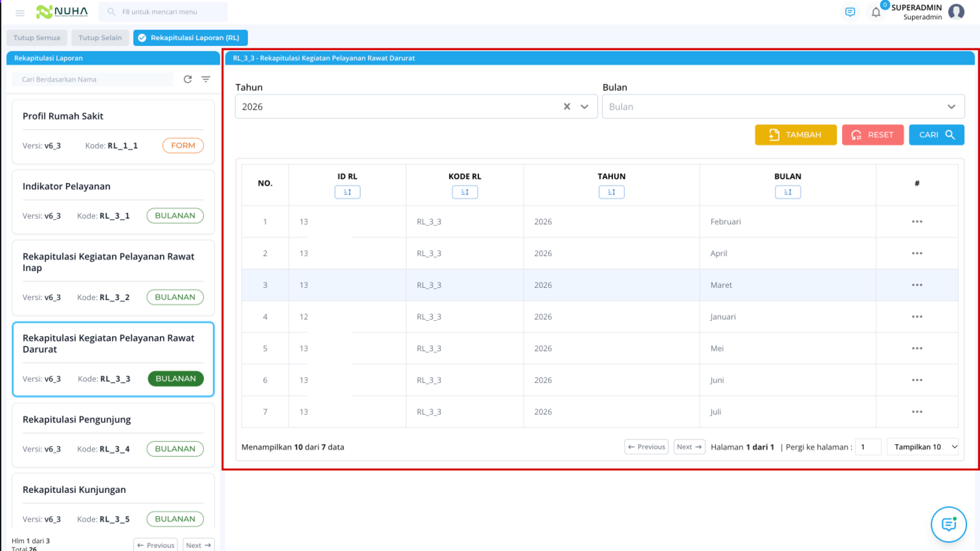Open the notifications bell icon
980x551 pixels.
876,12
